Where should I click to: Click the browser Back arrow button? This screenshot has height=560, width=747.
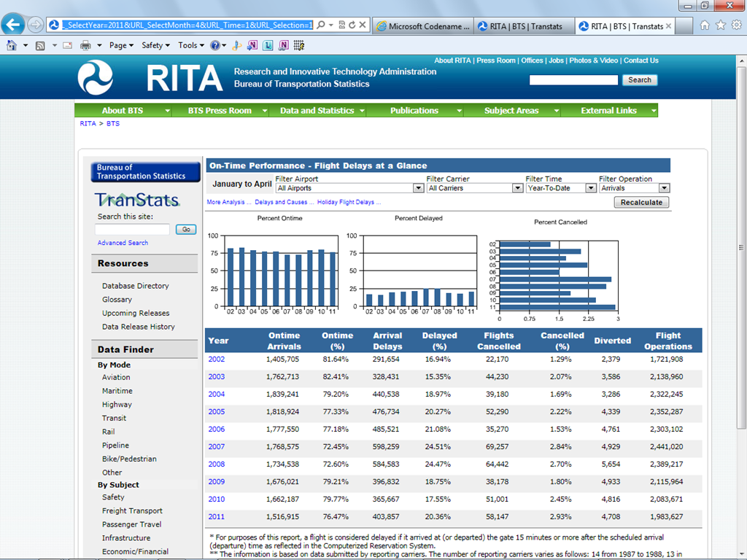12,25
